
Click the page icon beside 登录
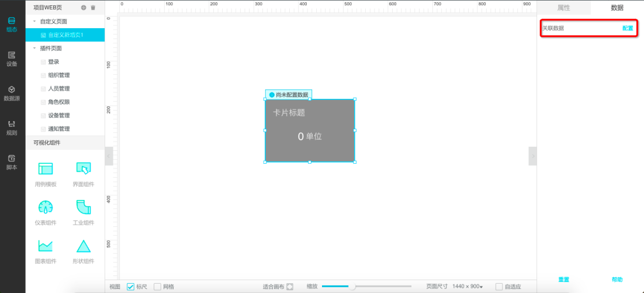[x=43, y=62]
